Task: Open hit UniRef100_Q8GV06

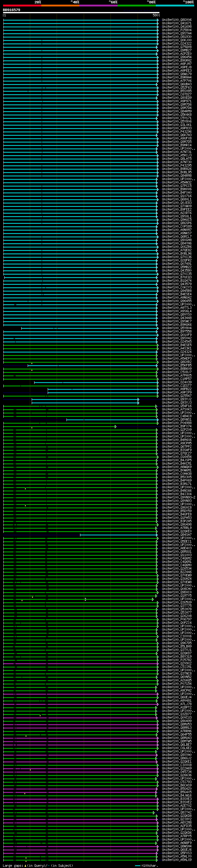Action: click(176, 20)
